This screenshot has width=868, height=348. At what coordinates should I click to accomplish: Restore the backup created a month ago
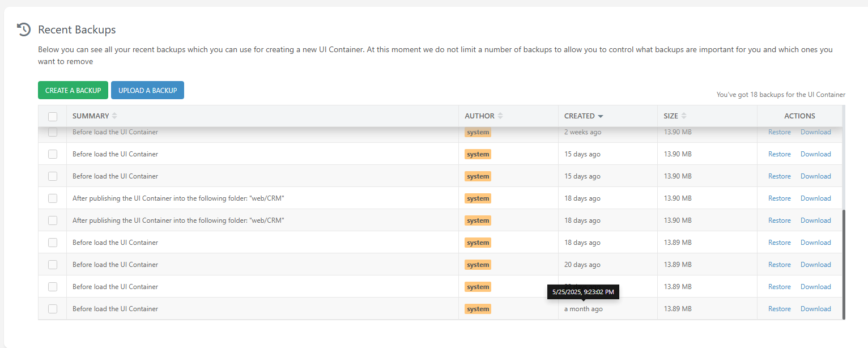pyautogui.click(x=780, y=309)
